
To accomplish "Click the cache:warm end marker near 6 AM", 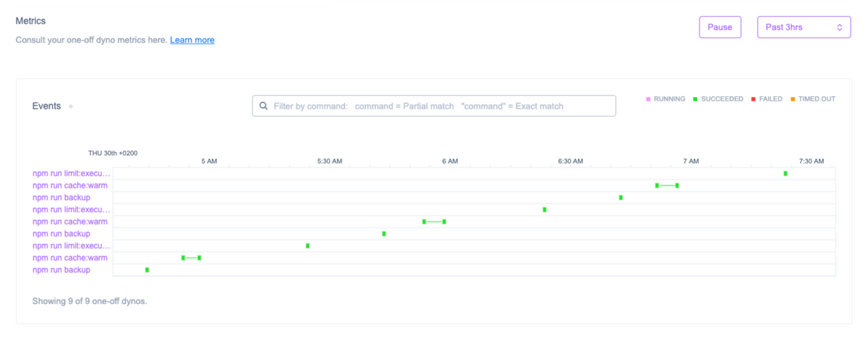I will 443,222.
